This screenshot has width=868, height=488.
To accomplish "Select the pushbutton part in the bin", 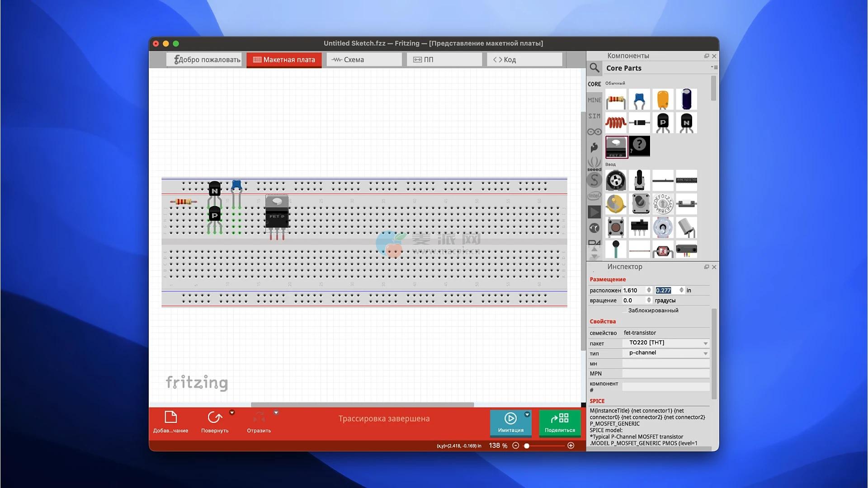I will pyautogui.click(x=616, y=227).
